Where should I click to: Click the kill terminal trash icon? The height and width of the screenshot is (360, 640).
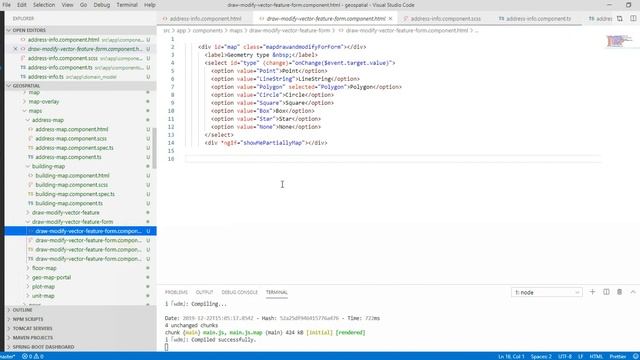click(620, 292)
